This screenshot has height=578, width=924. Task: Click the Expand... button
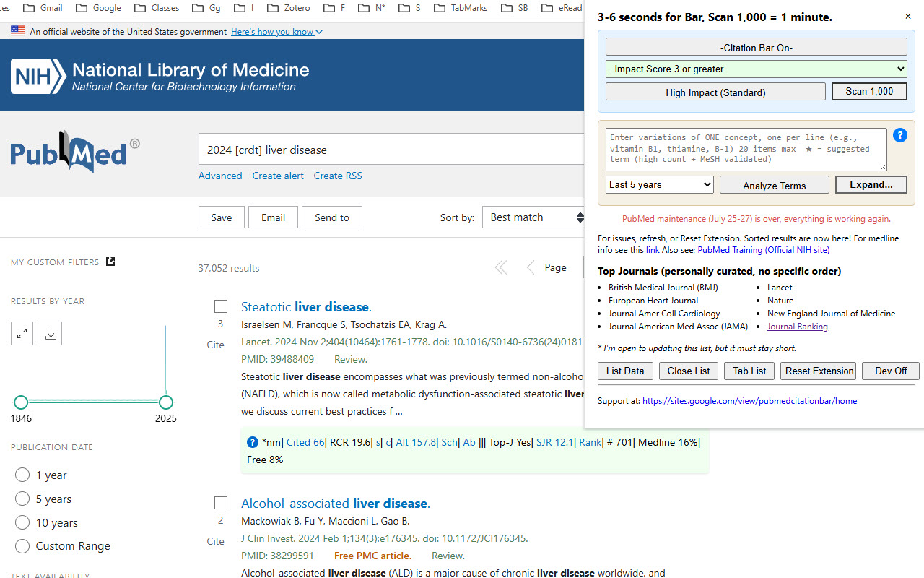click(871, 184)
